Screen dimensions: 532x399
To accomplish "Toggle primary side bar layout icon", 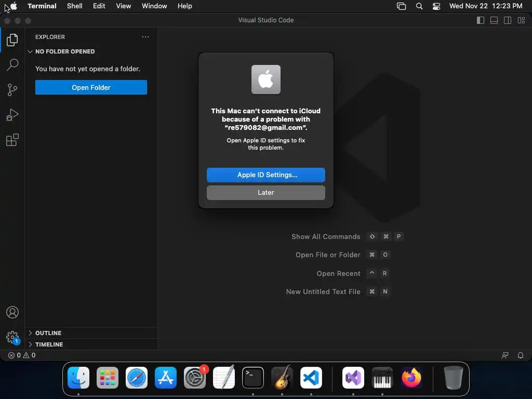I will click(x=481, y=20).
